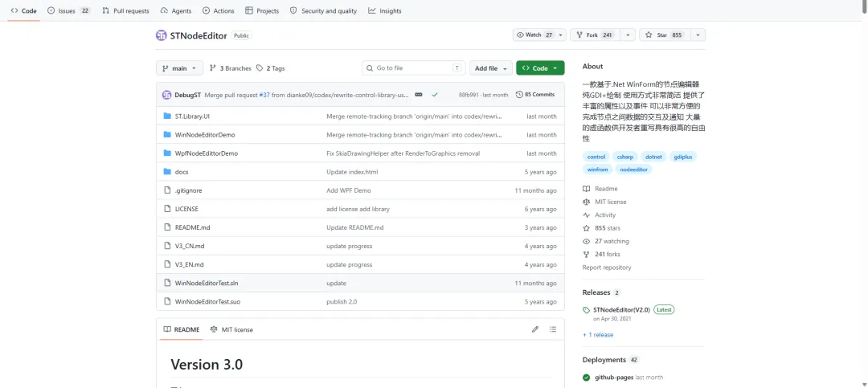Open the ST.Library.UI folder
The image size is (868, 388).
(x=192, y=116)
